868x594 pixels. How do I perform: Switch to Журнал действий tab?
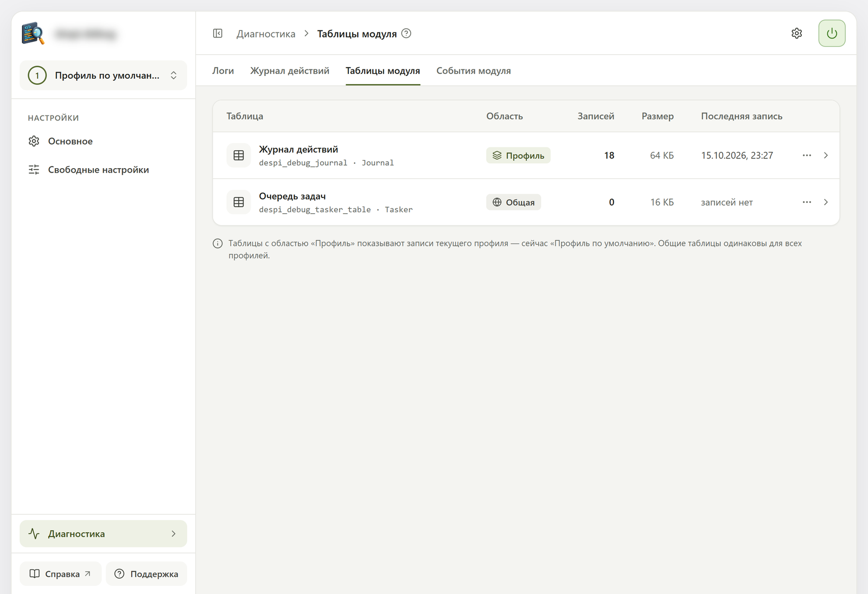click(290, 71)
